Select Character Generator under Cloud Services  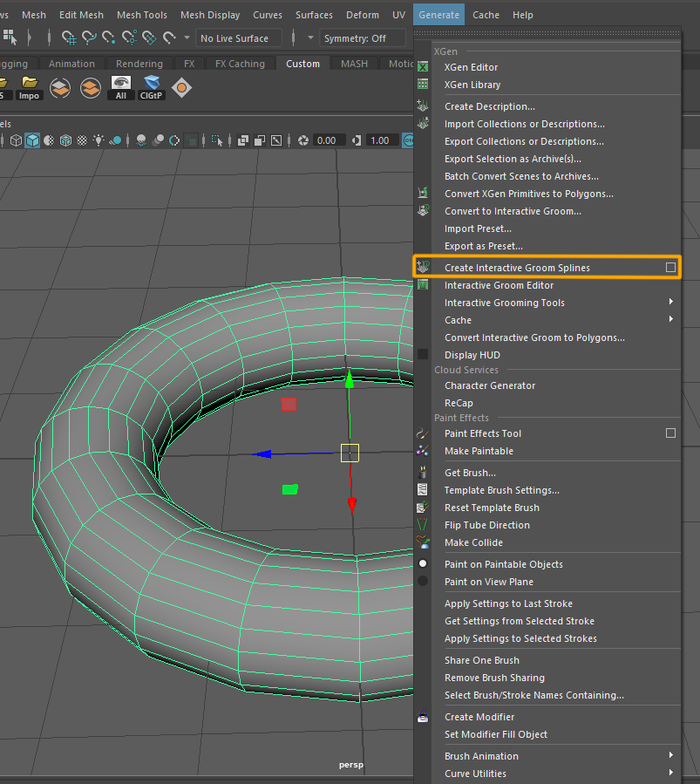pos(490,385)
